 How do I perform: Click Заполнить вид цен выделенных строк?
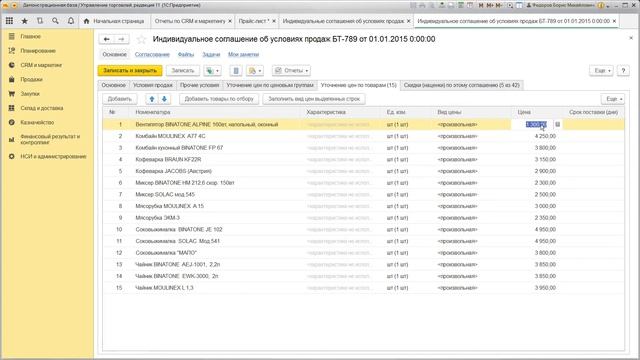click(314, 99)
